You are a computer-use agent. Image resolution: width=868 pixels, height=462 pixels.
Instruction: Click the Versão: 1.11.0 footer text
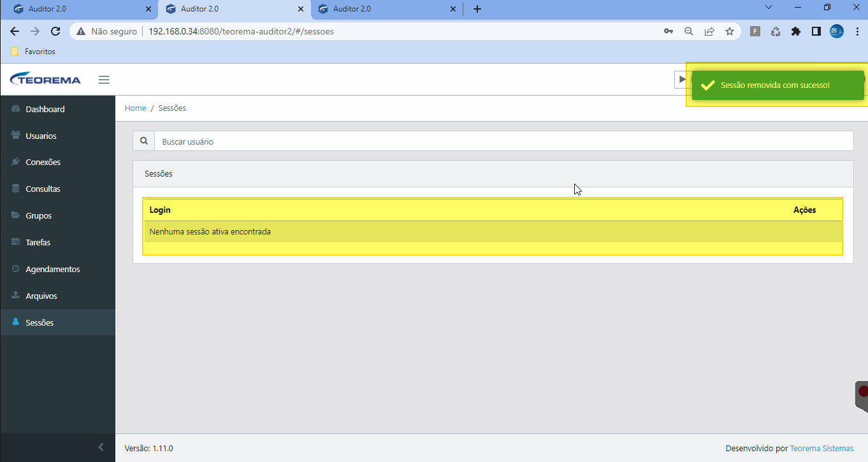pos(148,448)
